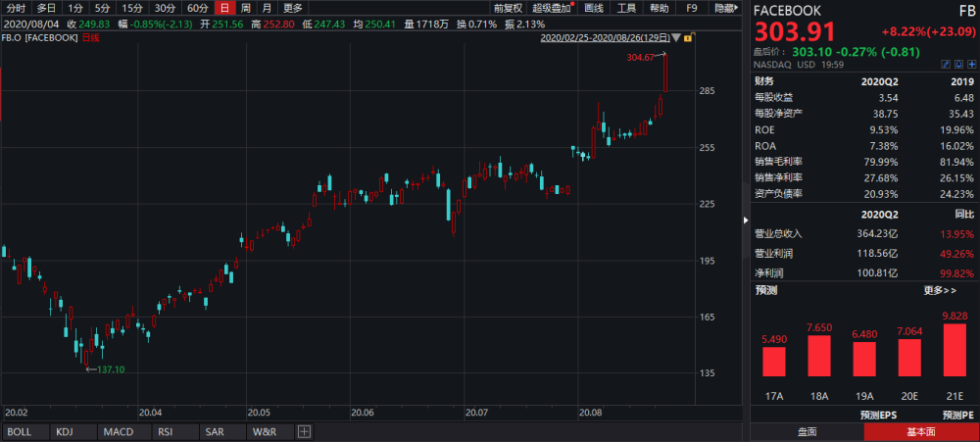
Task: Switch to the 基本面 fundamentals tab
Action: [x=921, y=432]
